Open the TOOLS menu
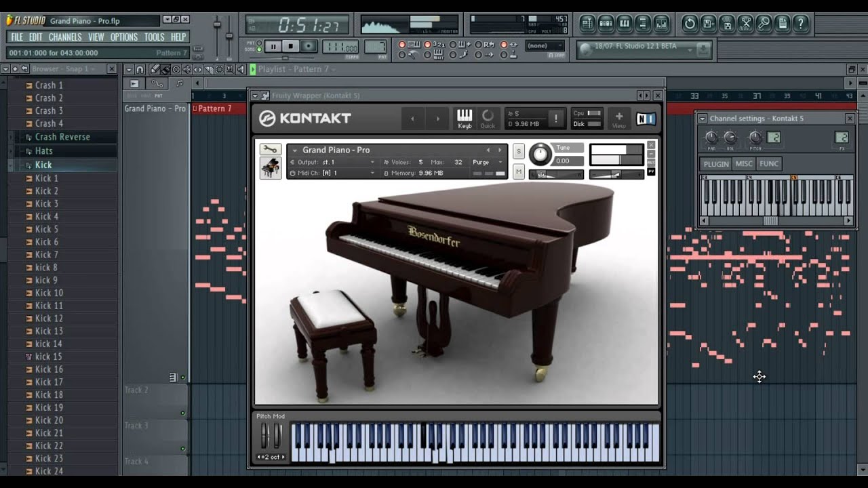 (155, 37)
